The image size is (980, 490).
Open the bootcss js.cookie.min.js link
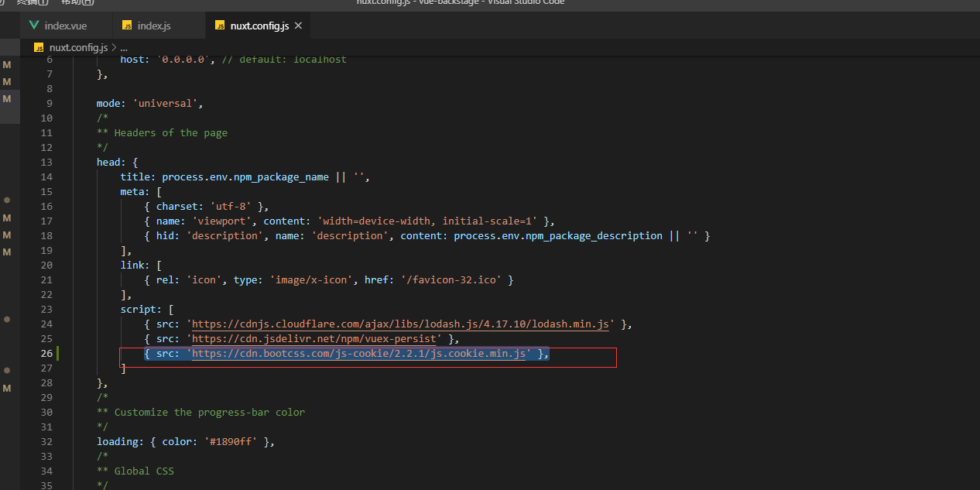pyautogui.click(x=358, y=354)
